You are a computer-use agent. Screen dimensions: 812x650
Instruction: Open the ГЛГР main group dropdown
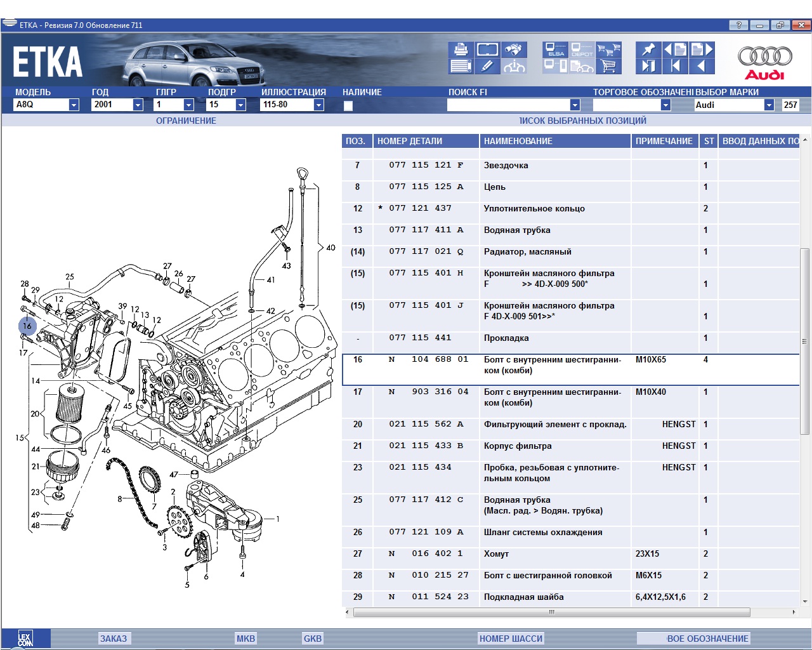188,105
